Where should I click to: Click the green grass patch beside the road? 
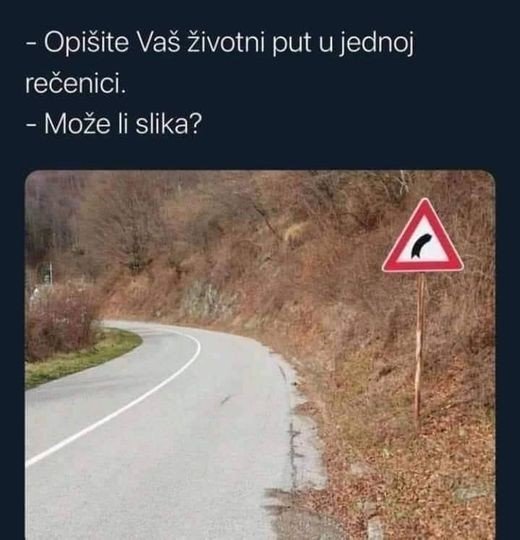[81, 356]
